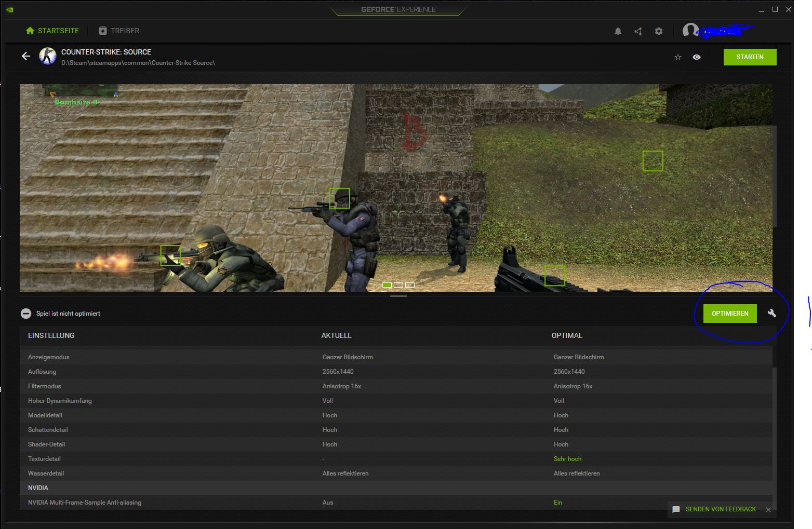Maximize the GeForce Experience window
The image size is (812, 529).
coord(775,9)
